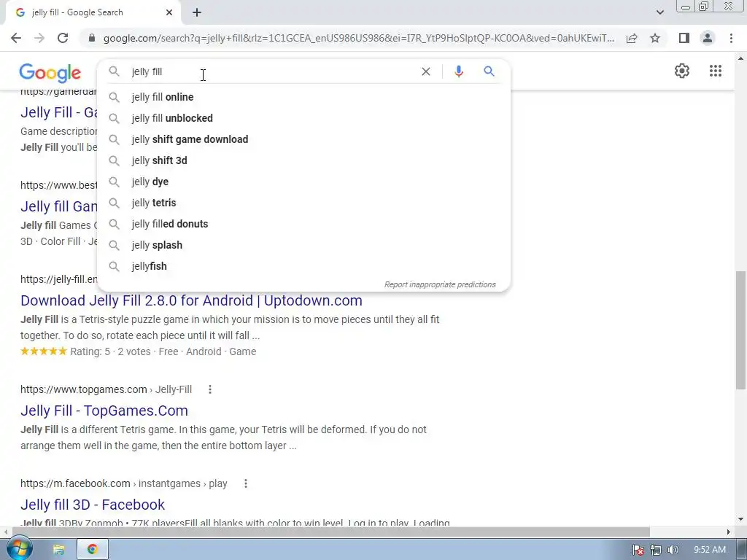Share this page icon in address bar

632,38
